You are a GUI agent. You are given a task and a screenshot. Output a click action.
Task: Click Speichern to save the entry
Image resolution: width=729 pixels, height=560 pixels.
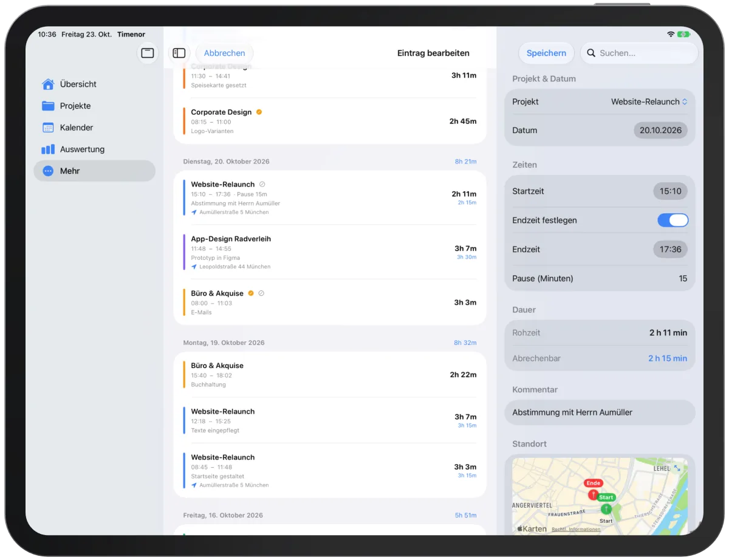tap(546, 53)
